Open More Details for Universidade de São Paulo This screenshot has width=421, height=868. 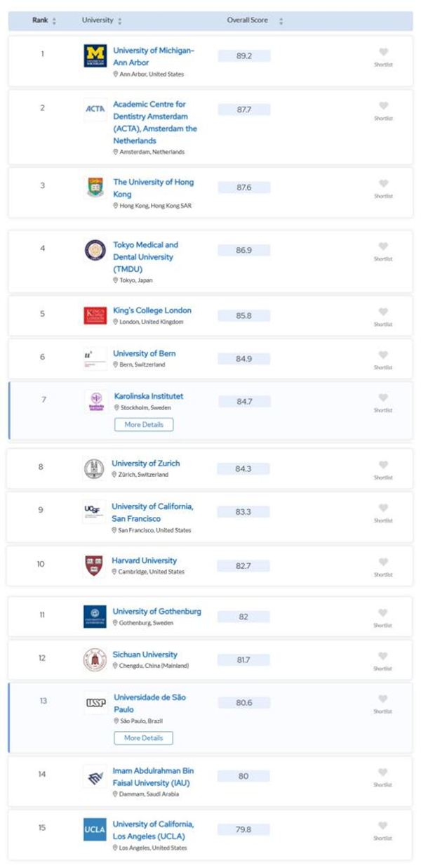pyautogui.click(x=143, y=738)
